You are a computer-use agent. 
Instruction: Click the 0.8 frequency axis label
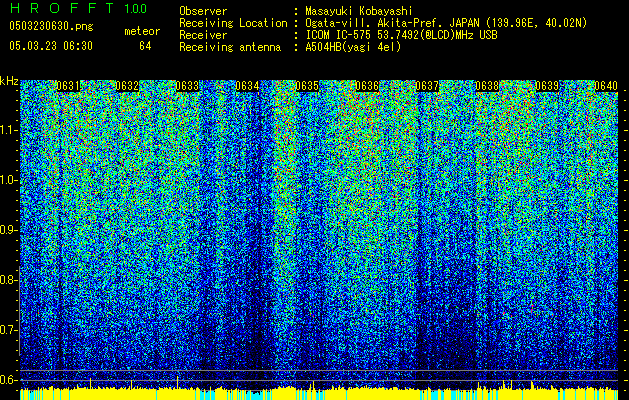tap(8, 280)
